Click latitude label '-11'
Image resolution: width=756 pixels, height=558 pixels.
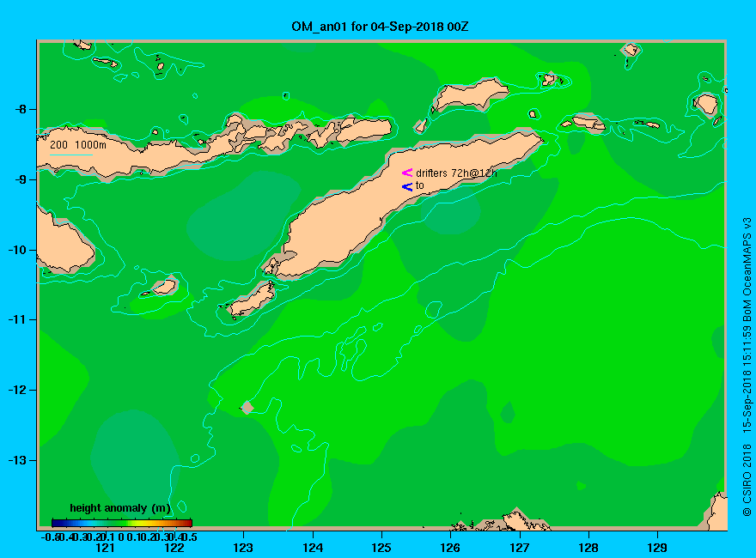click(17, 319)
